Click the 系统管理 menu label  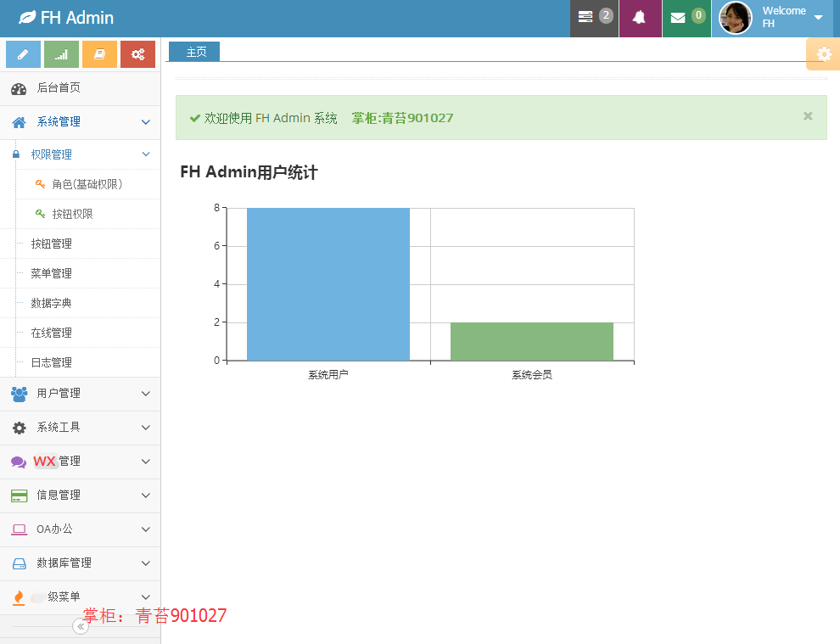point(59,122)
